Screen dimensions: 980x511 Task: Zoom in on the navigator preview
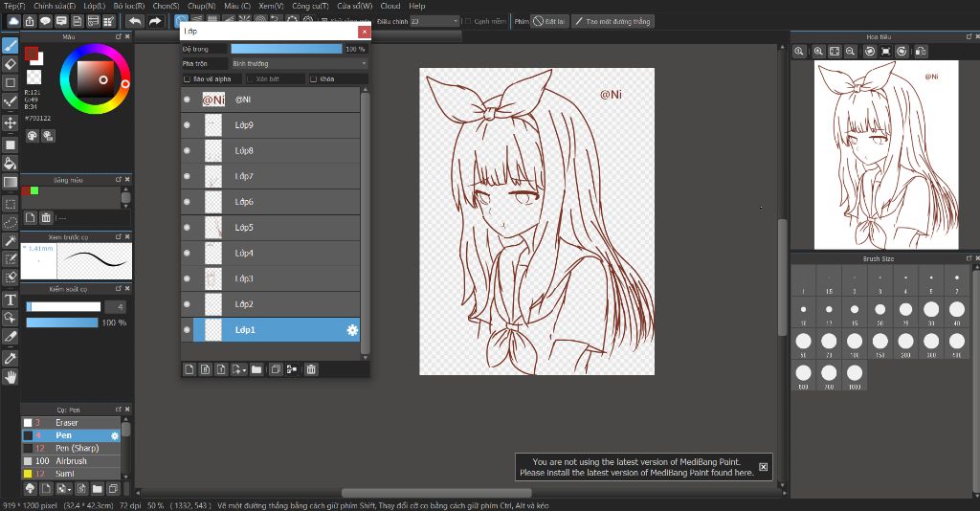point(818,52)
